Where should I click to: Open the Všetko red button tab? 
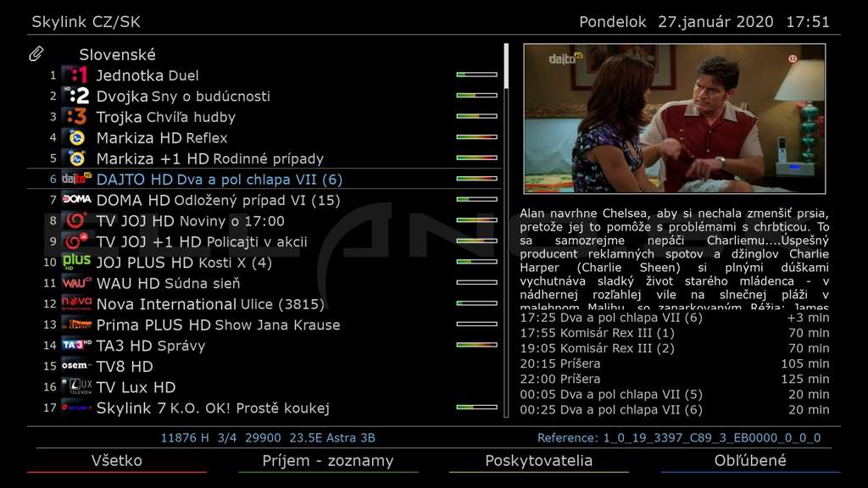tap(117, 461)
